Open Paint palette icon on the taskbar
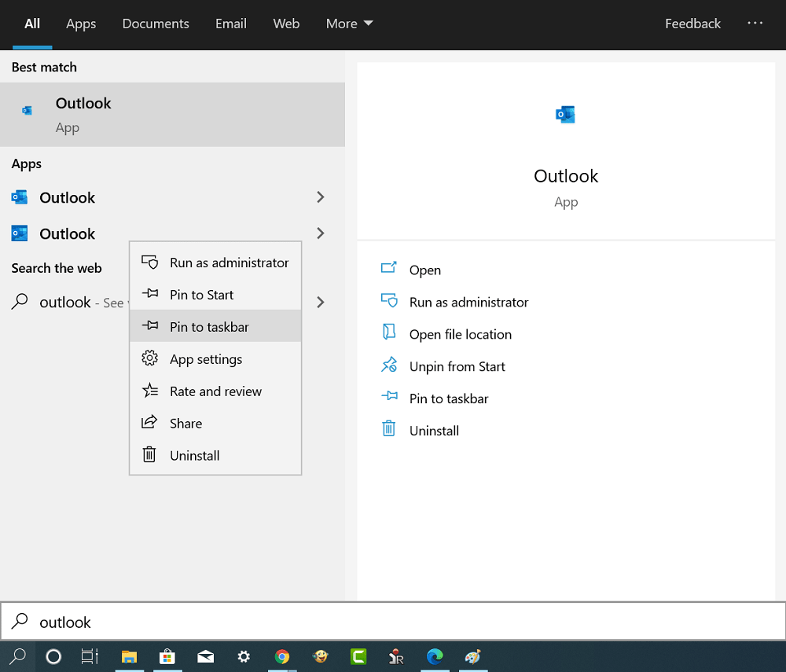The width and height of the screenshot is (786, 672). click(x=472, y=656)
